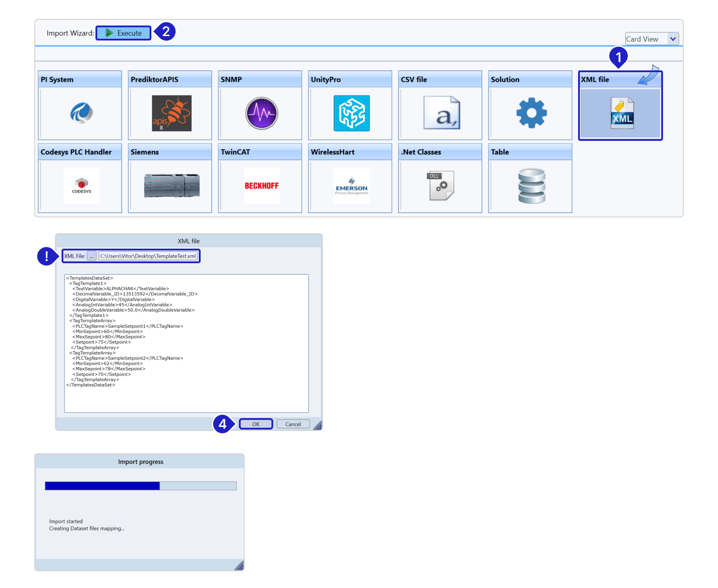This screenshot has height=588, width=718.
Task: Pick the UnityPro puzzle cube icon
Action: click(352, 113)
